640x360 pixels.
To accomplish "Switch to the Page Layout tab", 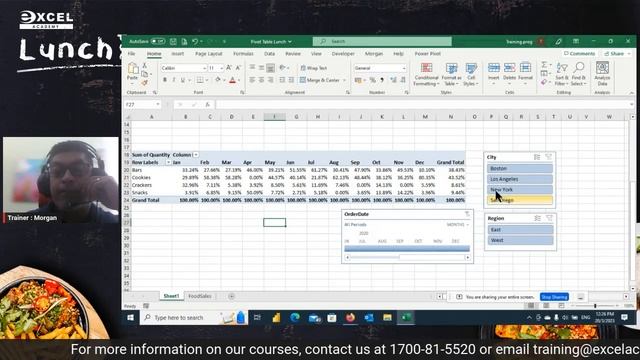I will point(209,53).
